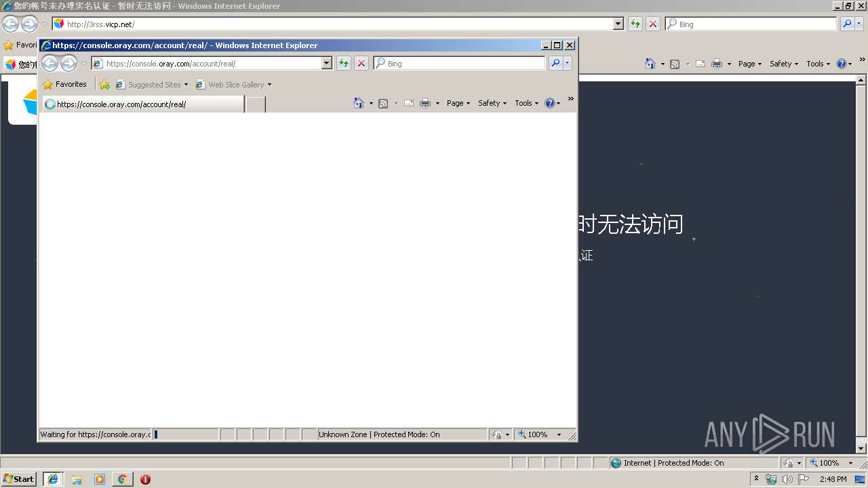
Task: Expand the Web Slice Gallery dropdown arrow
Action: coord(269,85)
